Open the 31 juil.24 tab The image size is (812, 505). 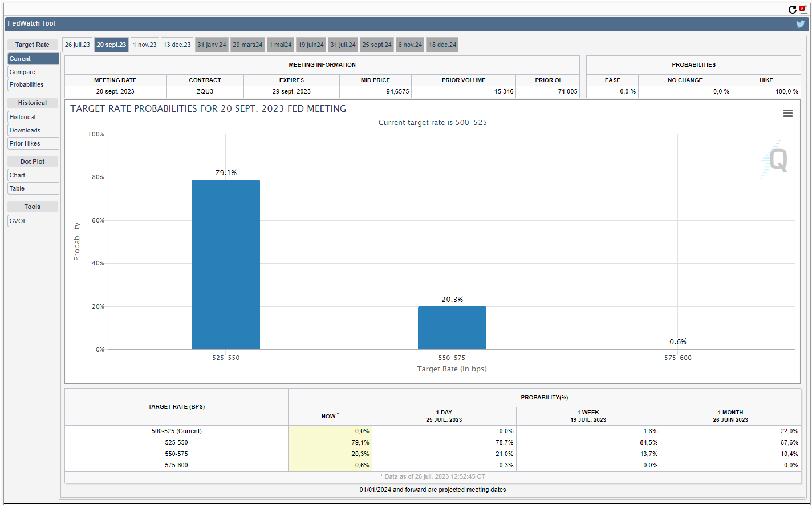coord(343,45)
